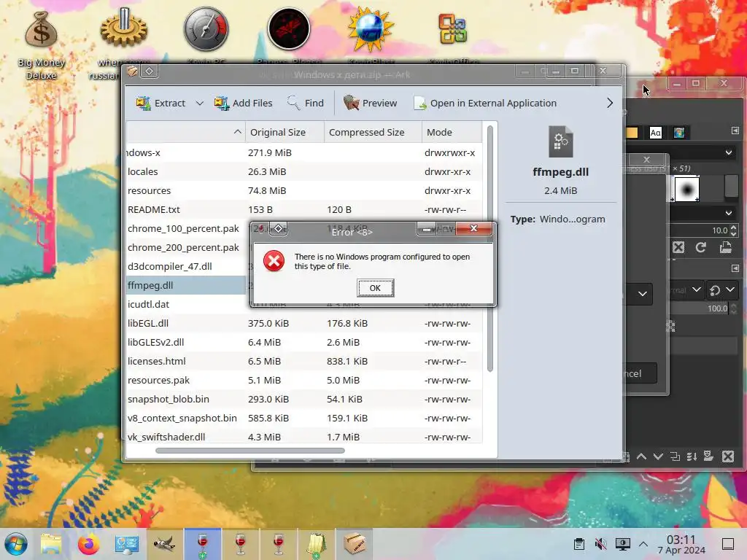This screenshot has height=560, width=747.
Task: Select the libEGL.dll file
Action: pos(304,323)
